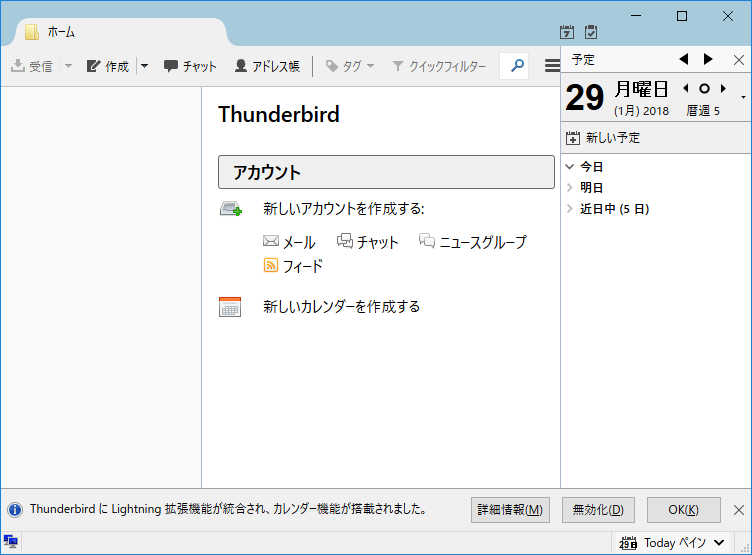Image resolution: width=752 pixels, height=555 pixels.
Task: Click the 詳細情報(M) button
Action: pos(510,509)
